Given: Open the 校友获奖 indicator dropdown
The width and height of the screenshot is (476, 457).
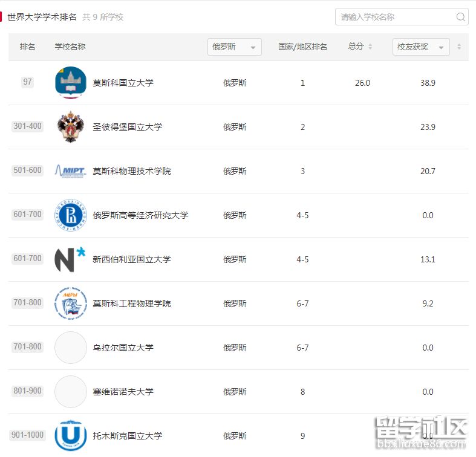Looking at the screenshot, I should [421, 47].
